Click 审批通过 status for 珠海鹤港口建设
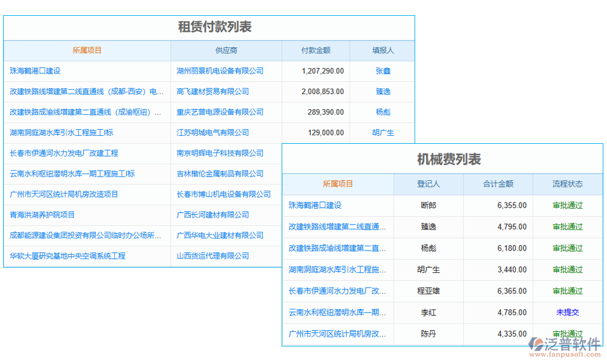The height and width of the screenshot is (364, 607). click(x=567, y=205)
